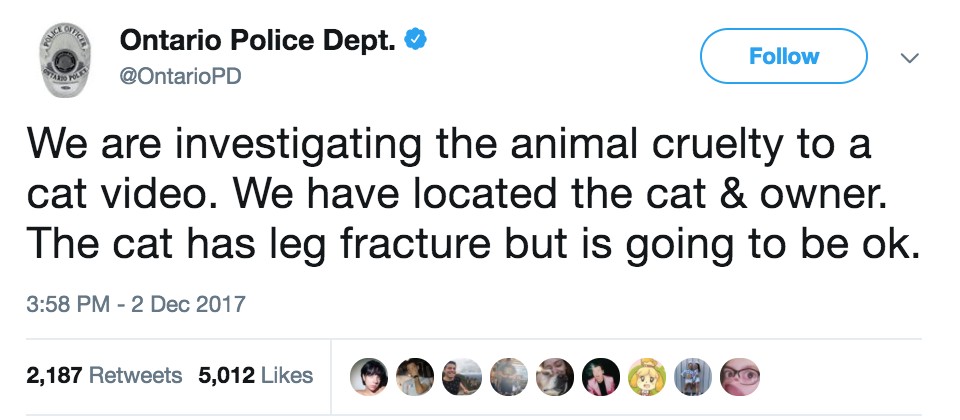
Task: Click the eighth liker avatar showing two people
Action: pyautogui.click(x=692, y=376)
